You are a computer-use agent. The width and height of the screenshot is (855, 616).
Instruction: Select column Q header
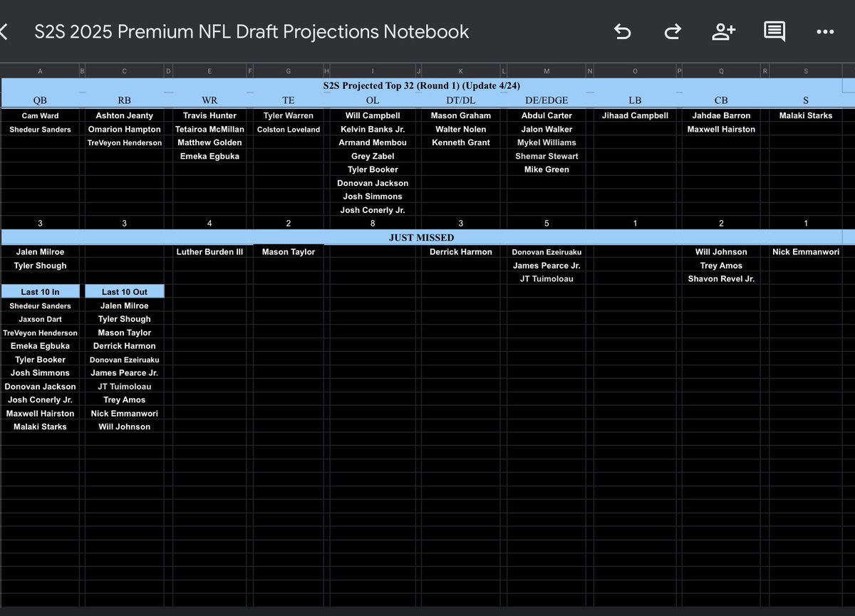[721, 71]
